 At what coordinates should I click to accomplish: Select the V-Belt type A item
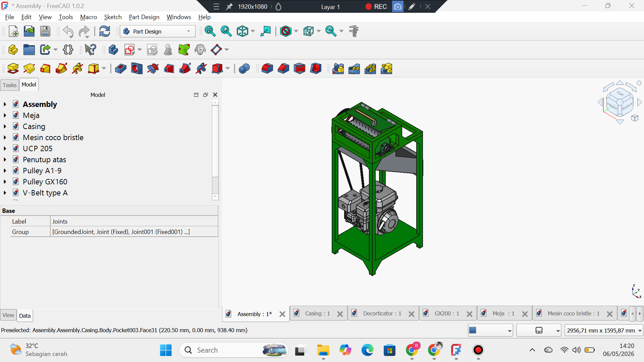click(45, 193)
